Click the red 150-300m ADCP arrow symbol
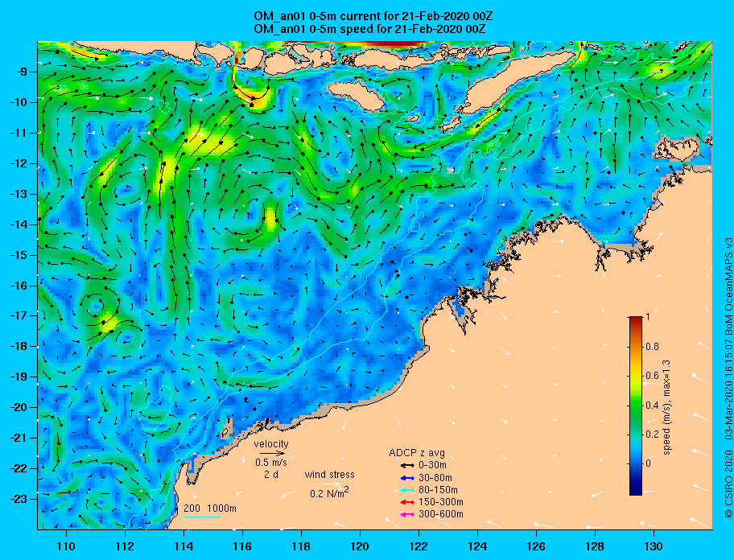The image size is (734, 560). pos(407,502)
